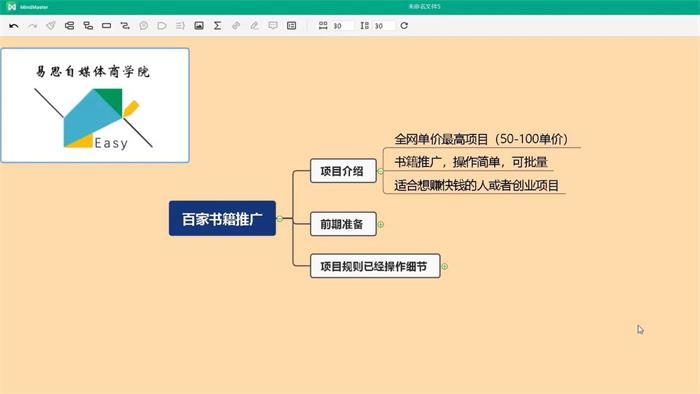
Task: Click the horizontal spacing icon
Action: (x=323, y=26)
